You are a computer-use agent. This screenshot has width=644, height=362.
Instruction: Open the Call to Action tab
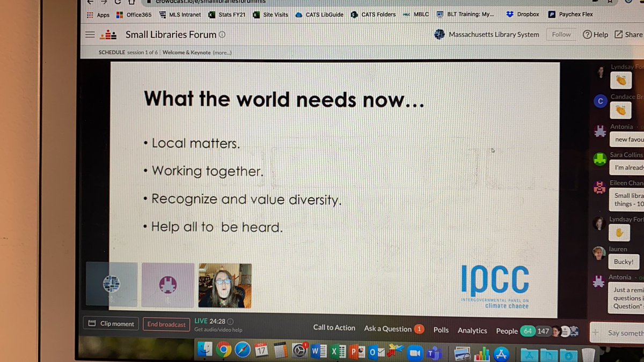point(334,328)
